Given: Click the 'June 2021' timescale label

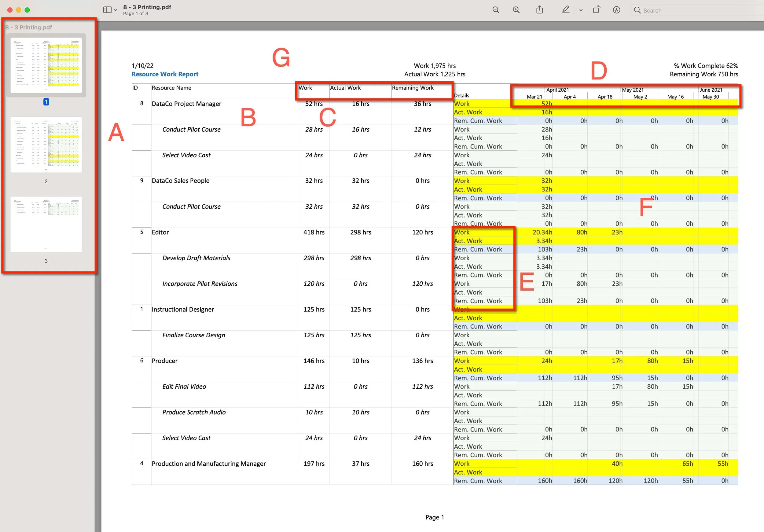Looking at the screenshot, I should (x=711, y=90).
